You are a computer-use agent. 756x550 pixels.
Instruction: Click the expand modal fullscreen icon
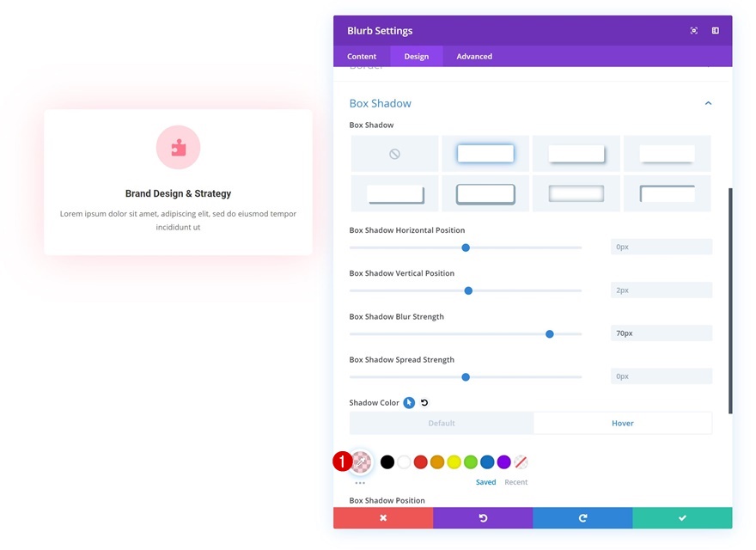694,31
